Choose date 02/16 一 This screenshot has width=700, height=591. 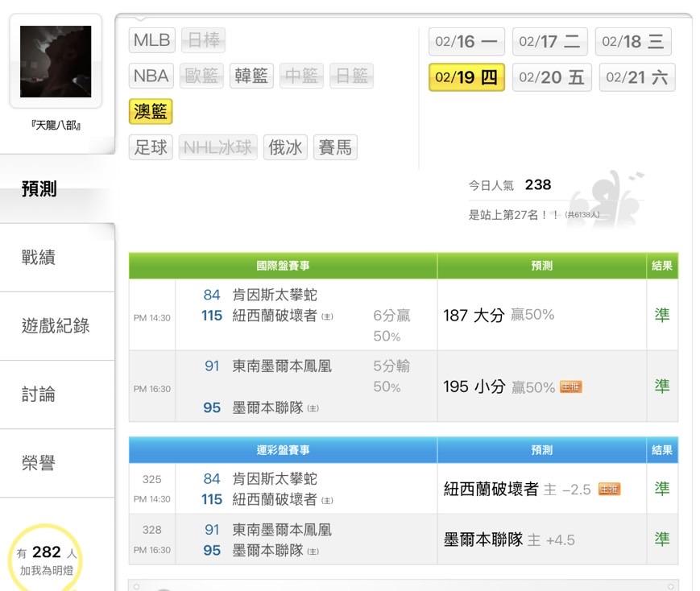coord(466,42)
